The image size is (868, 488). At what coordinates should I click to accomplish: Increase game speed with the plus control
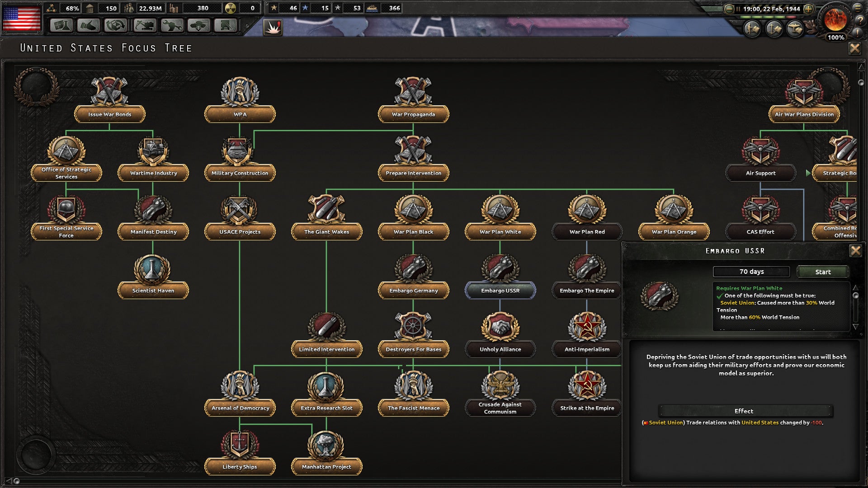point(808,9)
